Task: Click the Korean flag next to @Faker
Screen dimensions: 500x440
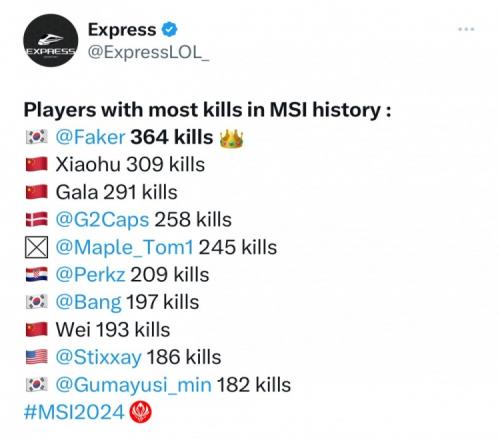Action: (37, 137)
